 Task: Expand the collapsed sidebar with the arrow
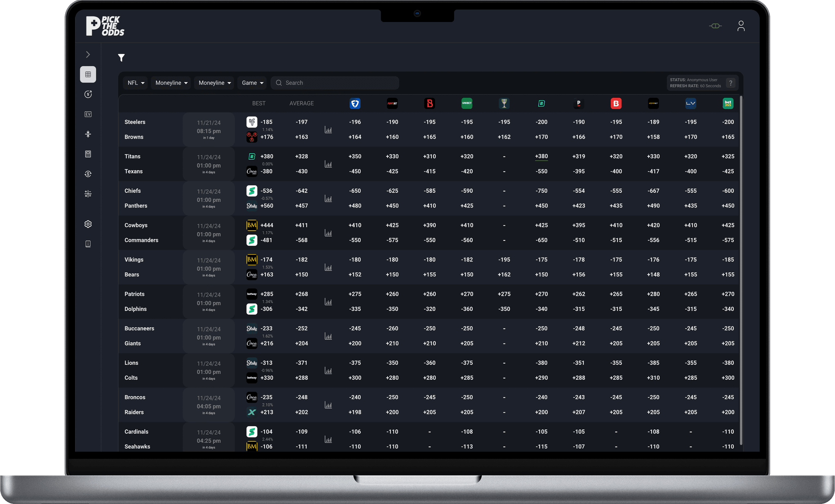click(x=88, y=54)
